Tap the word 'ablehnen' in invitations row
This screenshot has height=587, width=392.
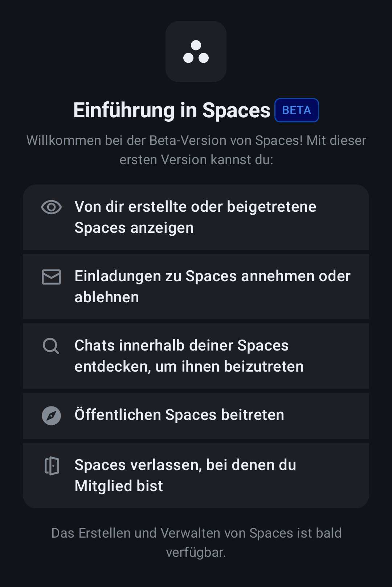107,297
